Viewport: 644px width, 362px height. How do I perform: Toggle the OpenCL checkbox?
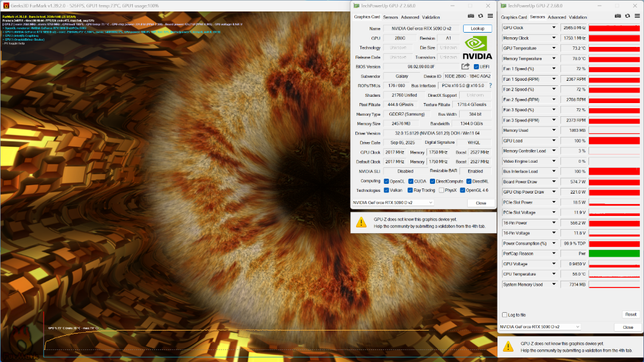pyautogui.click(x=386, y=181)
